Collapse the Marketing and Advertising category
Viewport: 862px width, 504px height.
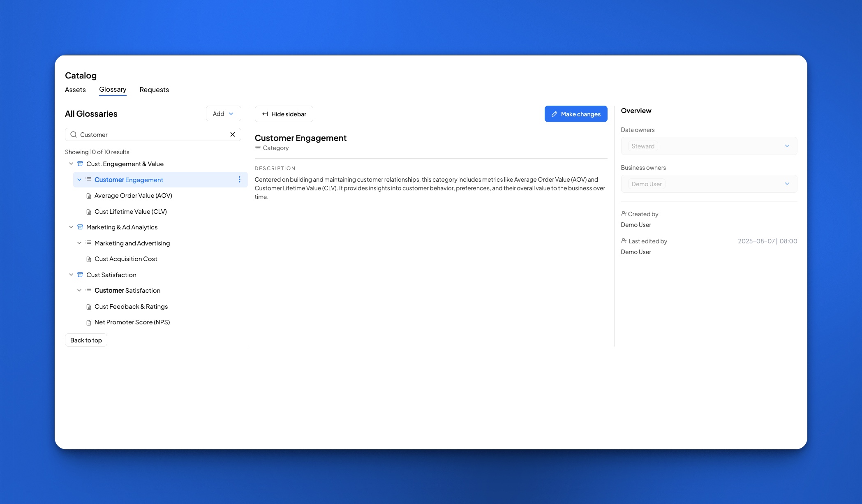[x=79, y=243]
